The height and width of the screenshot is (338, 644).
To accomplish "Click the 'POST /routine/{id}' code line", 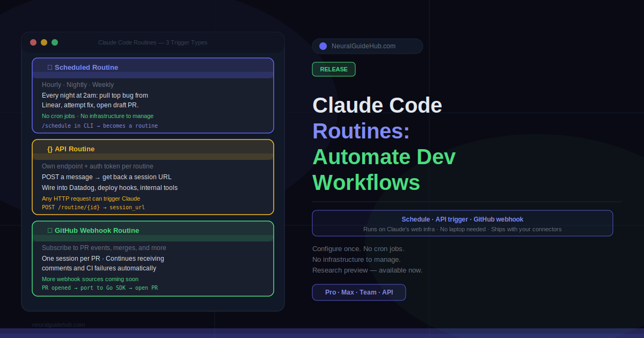I will pyautogui.click(x=93, y=207).
